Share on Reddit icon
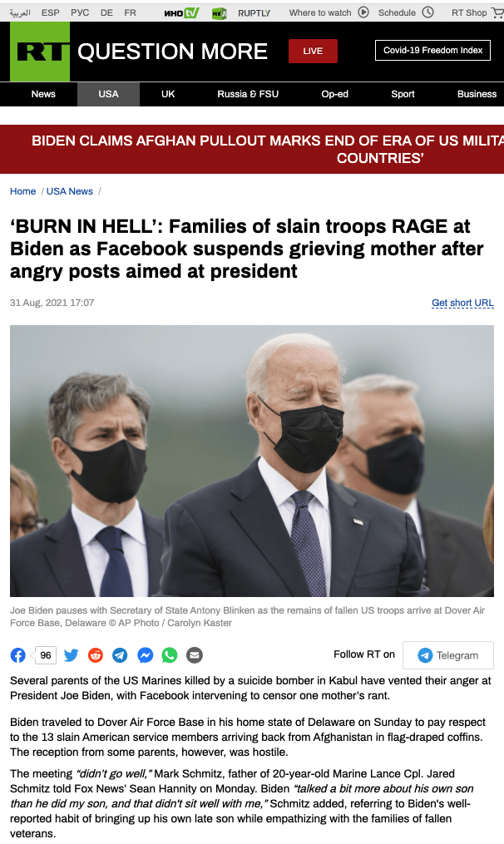 click(x=96, y=655)
